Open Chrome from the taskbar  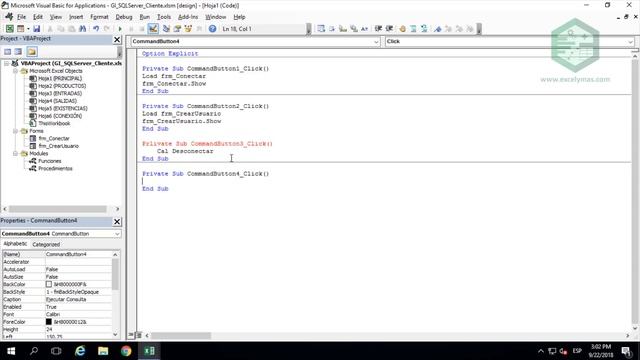[x=126, y=351]
